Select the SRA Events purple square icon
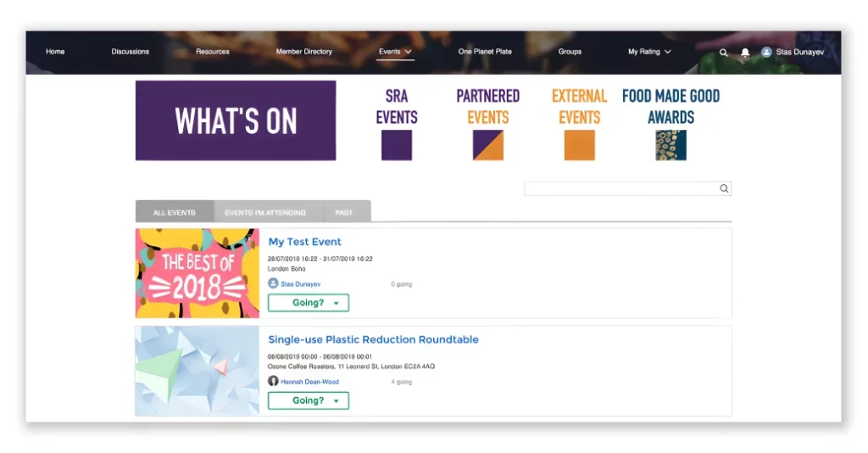 [397, 145]
